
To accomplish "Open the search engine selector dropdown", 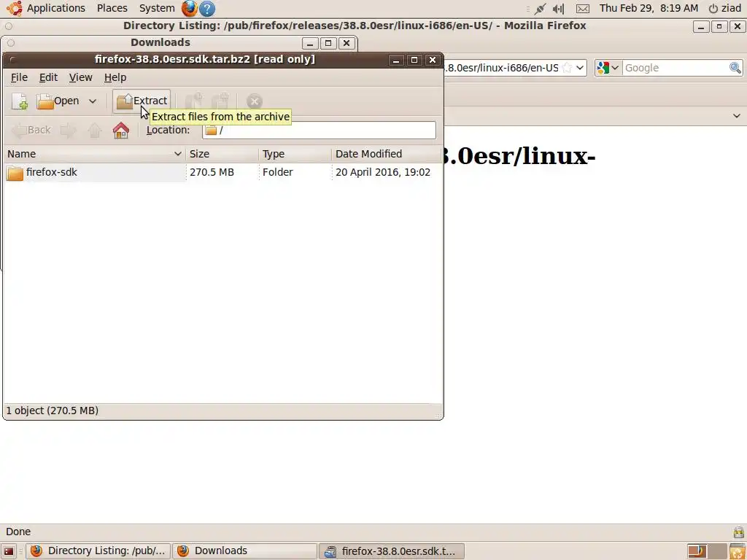I will 608,68.
